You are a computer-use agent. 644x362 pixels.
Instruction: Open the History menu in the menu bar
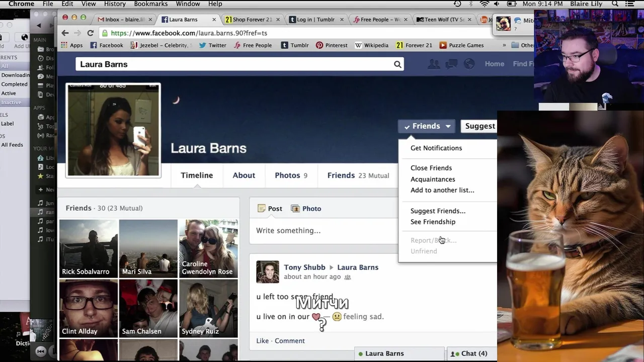click(115, 4)
